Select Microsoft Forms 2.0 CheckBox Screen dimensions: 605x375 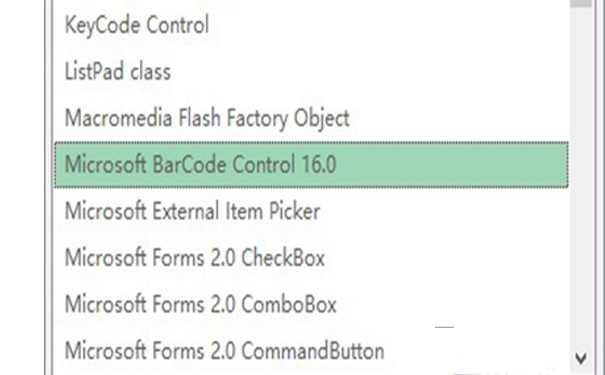[311, 258]
